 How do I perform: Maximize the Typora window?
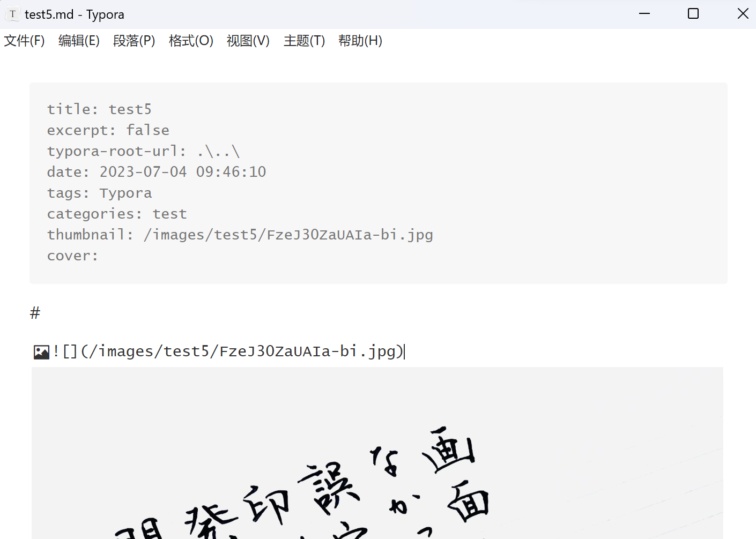pyautogui.click(x=693, y=14)
